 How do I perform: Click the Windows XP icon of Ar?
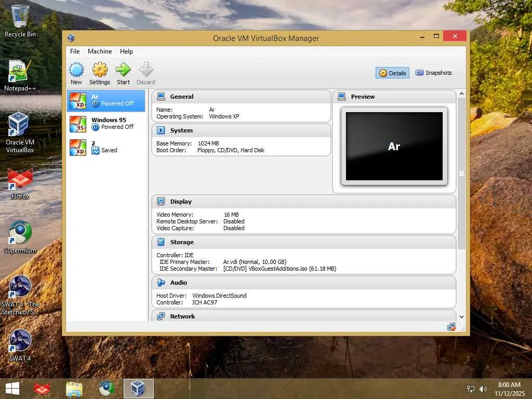(78, 101)
